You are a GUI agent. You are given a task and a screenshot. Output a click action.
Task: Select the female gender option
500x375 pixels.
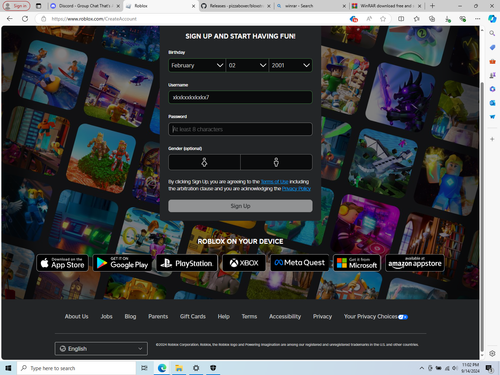pyautogui.click(x=204, y=162)
